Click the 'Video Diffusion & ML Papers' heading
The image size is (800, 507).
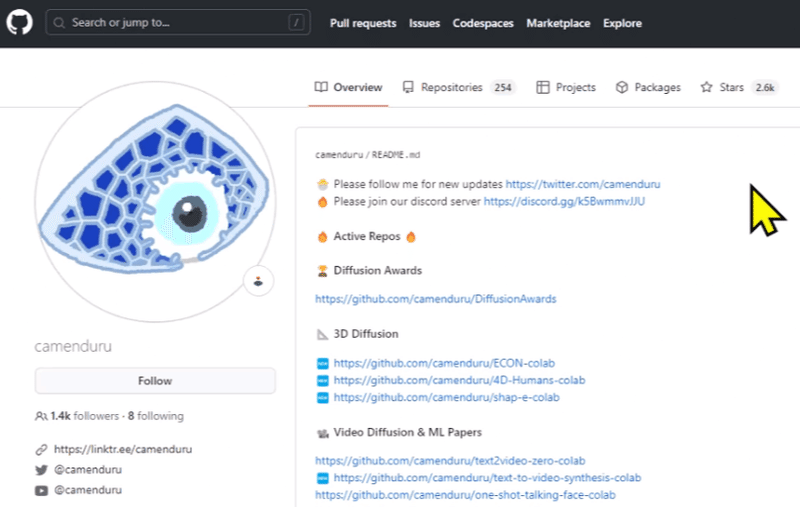[x=407, y=432]
